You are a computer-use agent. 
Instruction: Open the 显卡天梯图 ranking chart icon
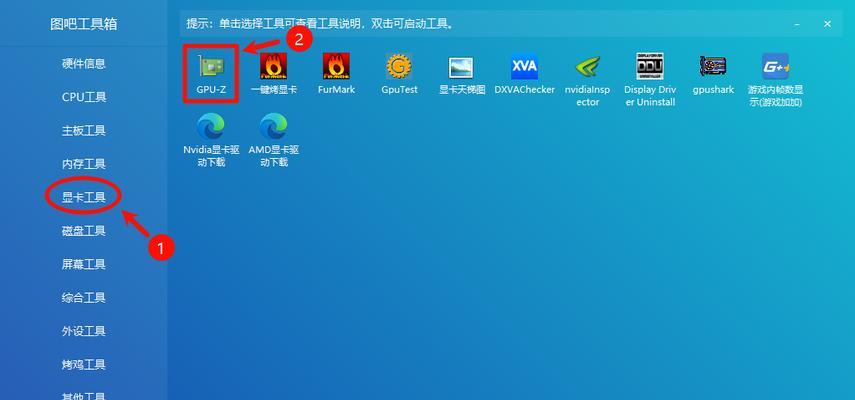point(461,68)
